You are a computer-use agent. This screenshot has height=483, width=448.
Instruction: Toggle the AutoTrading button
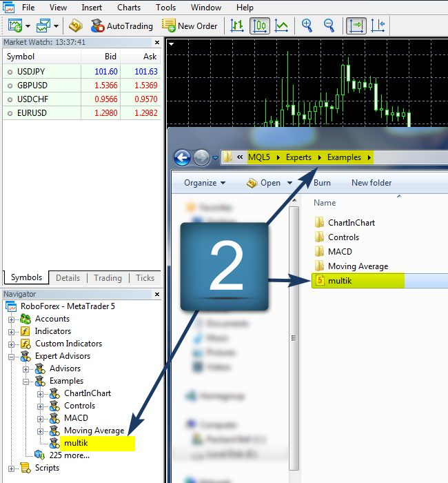(x=121, y=26)
